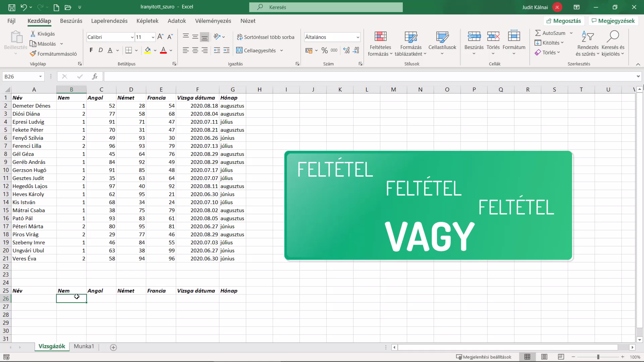The height and width of the screenshot is (362, 644).
Task: Click the AutoSzum sum icon
Action: pyautogui.click(x=538, y=33)
